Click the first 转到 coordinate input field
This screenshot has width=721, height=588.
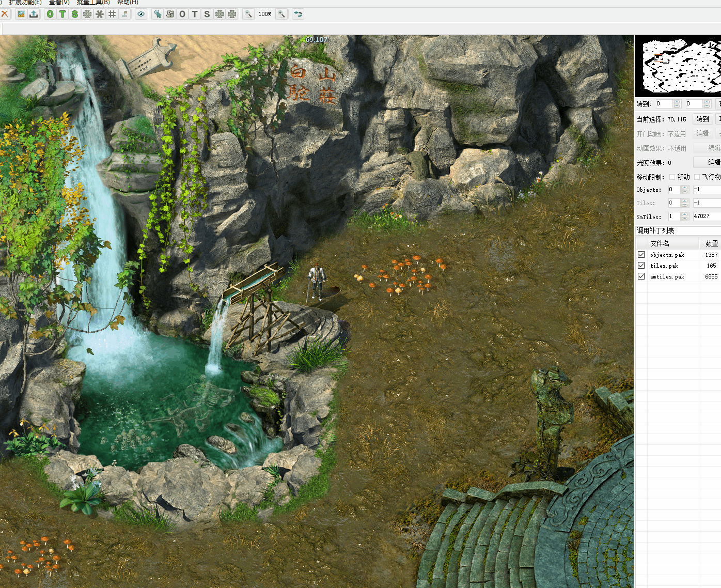coord(664,104)
